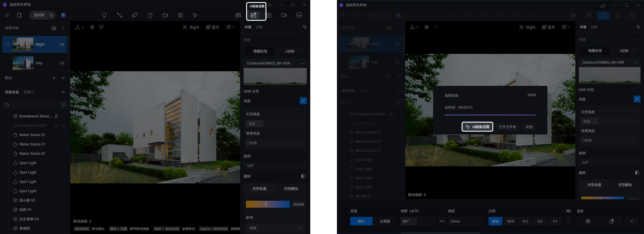The height and width of the screenshot is (234, 644).
Task: Click the inbox tray icon in left window
Action: [299, 15]
